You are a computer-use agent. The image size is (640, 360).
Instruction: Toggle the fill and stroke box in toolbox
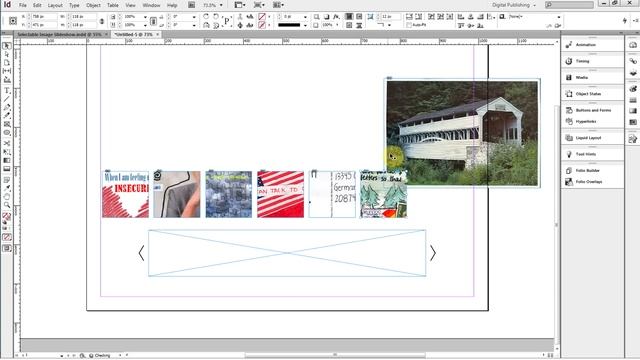tap(7, 218)
